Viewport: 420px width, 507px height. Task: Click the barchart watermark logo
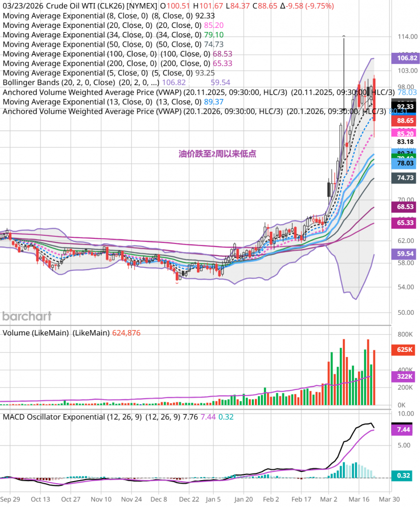[x=27, y=316]
